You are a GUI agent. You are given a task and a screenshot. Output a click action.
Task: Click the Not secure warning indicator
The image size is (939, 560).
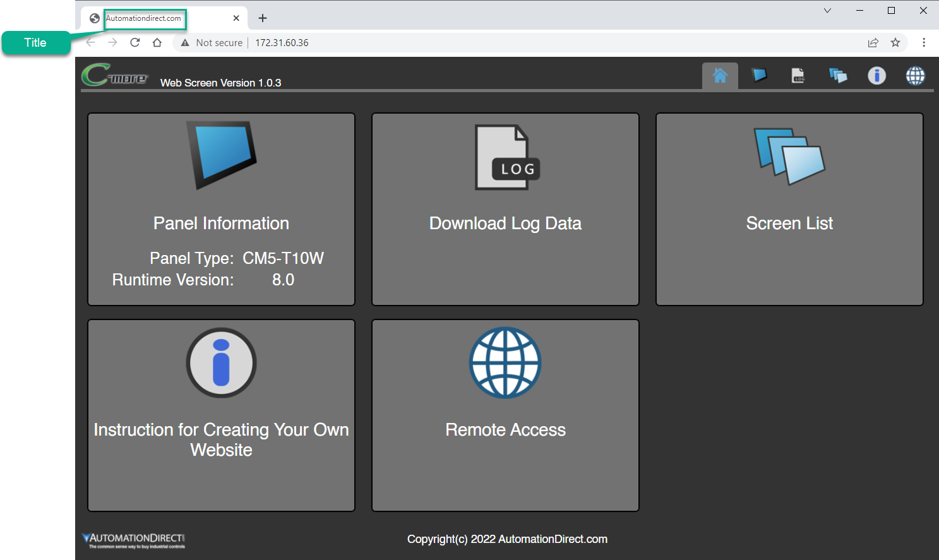click(212, 42)
